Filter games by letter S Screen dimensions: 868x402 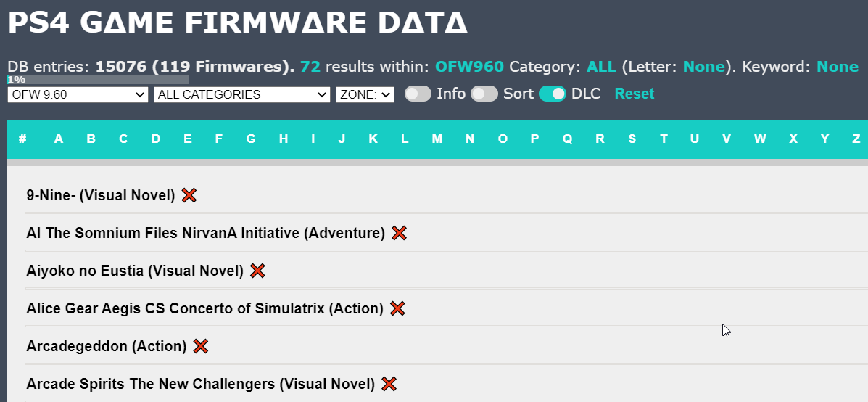(632, 139)
